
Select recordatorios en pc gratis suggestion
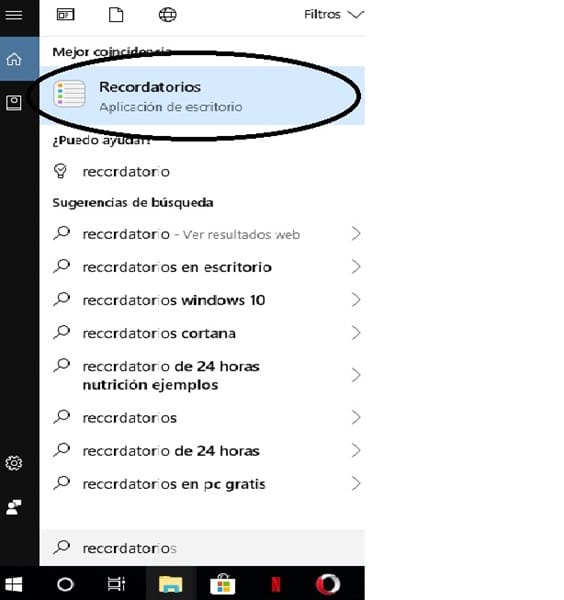coord(202,484)
